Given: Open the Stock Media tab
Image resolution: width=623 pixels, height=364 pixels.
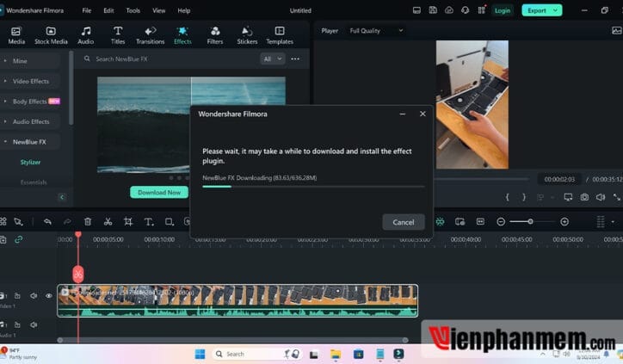Looking at the screenshot, I should point(51,35).
